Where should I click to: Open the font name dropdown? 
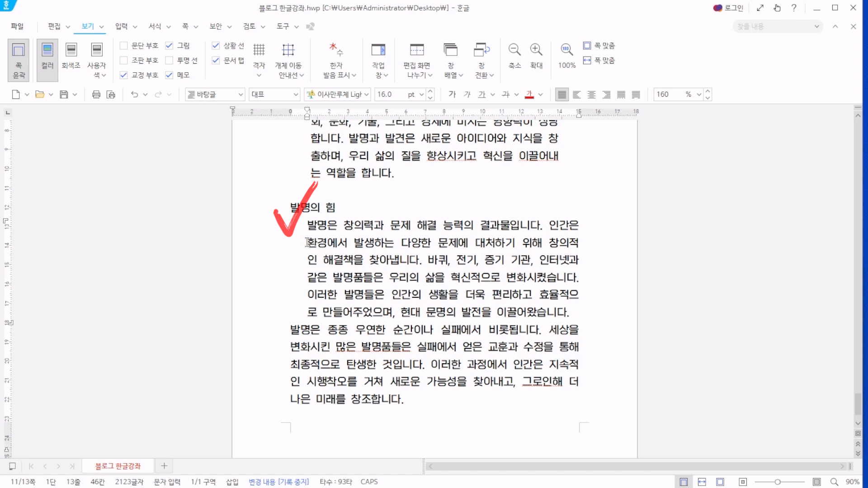[x=367, y=94]
